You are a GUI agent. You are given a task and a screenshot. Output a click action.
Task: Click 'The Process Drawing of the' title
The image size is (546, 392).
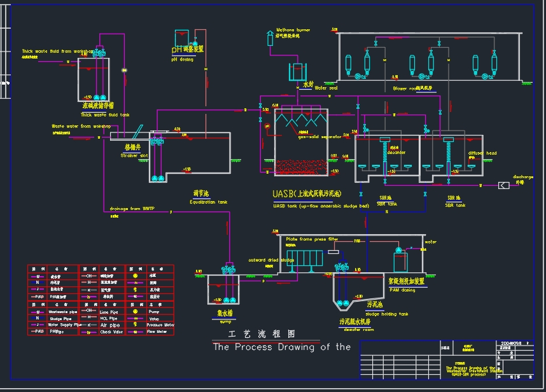(282, 347)
